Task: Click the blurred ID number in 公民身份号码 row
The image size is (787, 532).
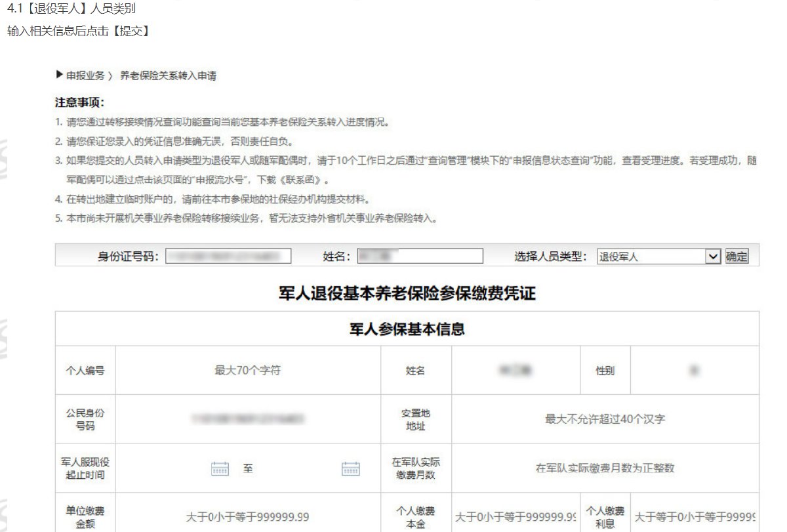Action: [x=247, y=419]
